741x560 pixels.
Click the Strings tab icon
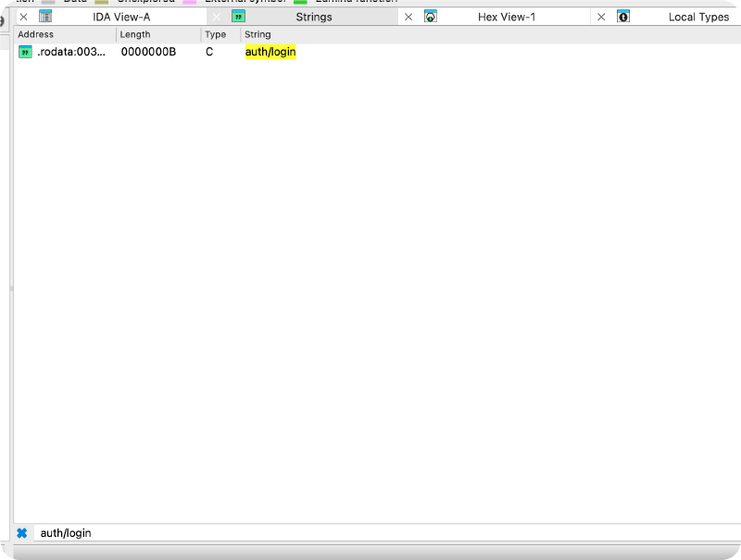tap(239, 17)
